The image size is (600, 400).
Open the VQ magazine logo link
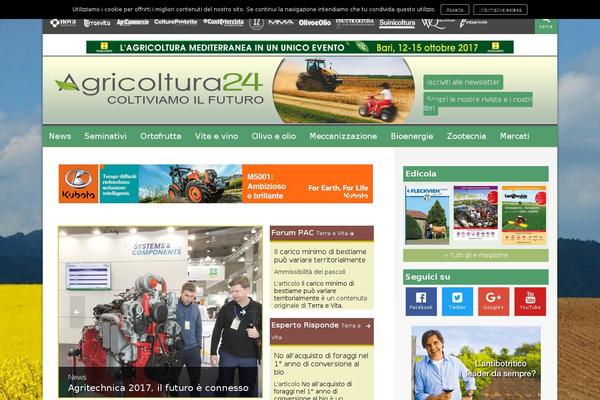(437, 23)
